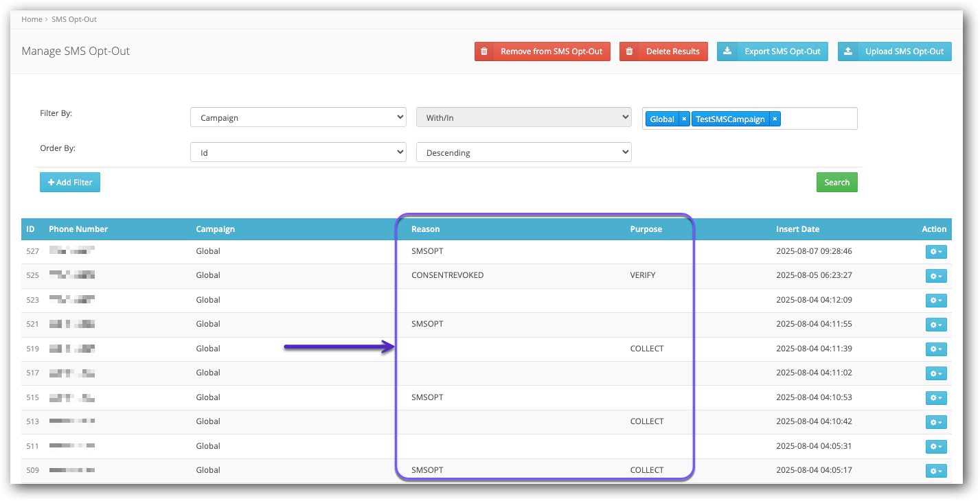Open the Campaign filter-by dropdown

pos(298,117)
